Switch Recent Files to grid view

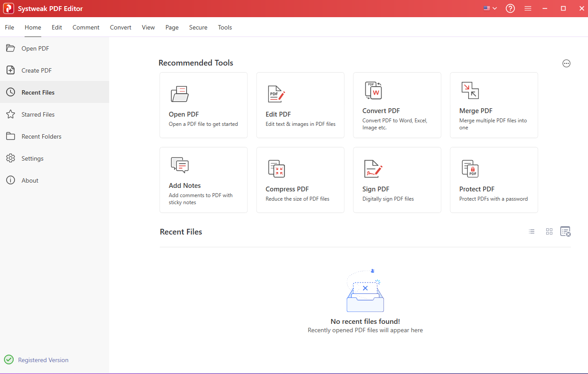pyautogui.click(x=549, y=231)
